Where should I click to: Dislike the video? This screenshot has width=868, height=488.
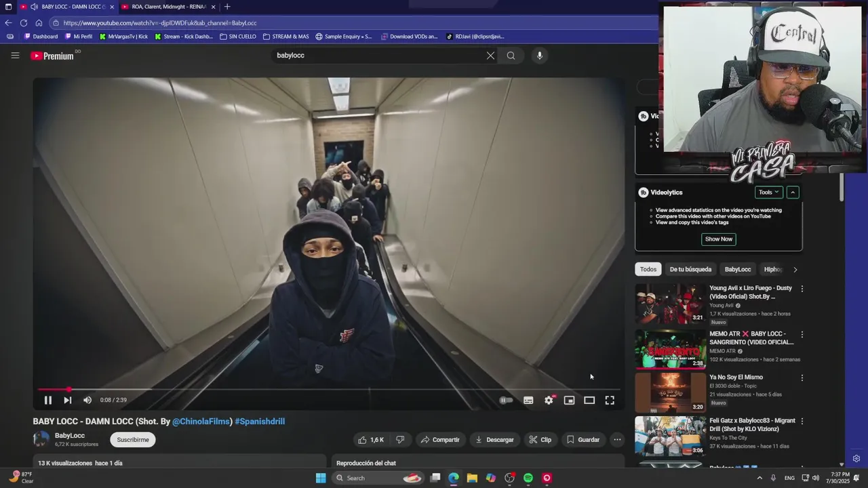pos(400,440)
